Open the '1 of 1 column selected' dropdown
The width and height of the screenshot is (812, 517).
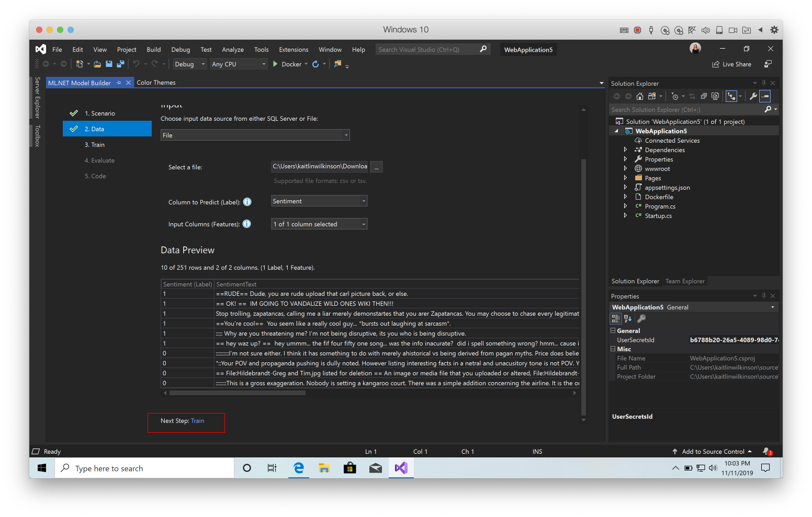(319, 224)
